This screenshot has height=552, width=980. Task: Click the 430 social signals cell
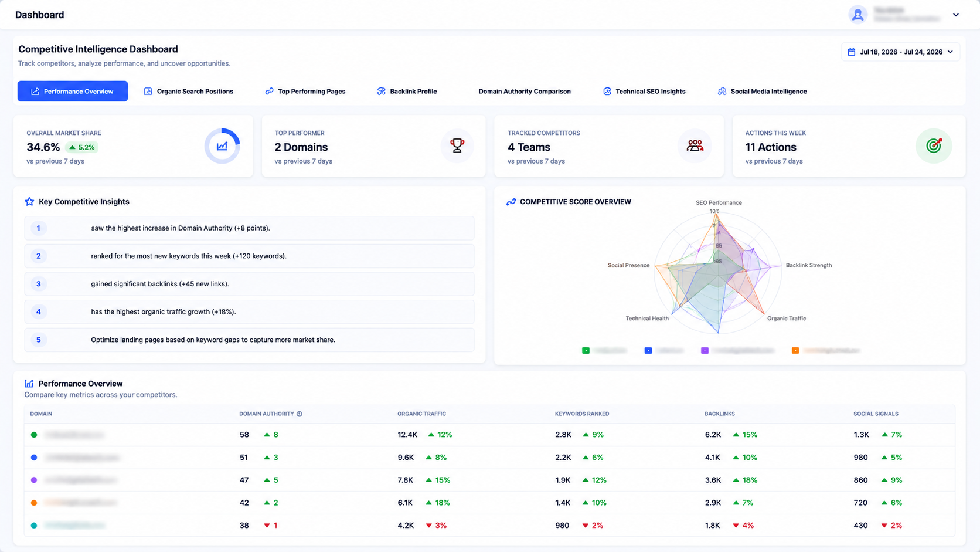coord(860,526)
